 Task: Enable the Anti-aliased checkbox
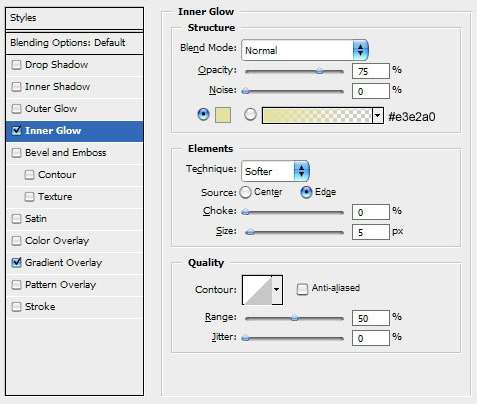click(302, 289)
